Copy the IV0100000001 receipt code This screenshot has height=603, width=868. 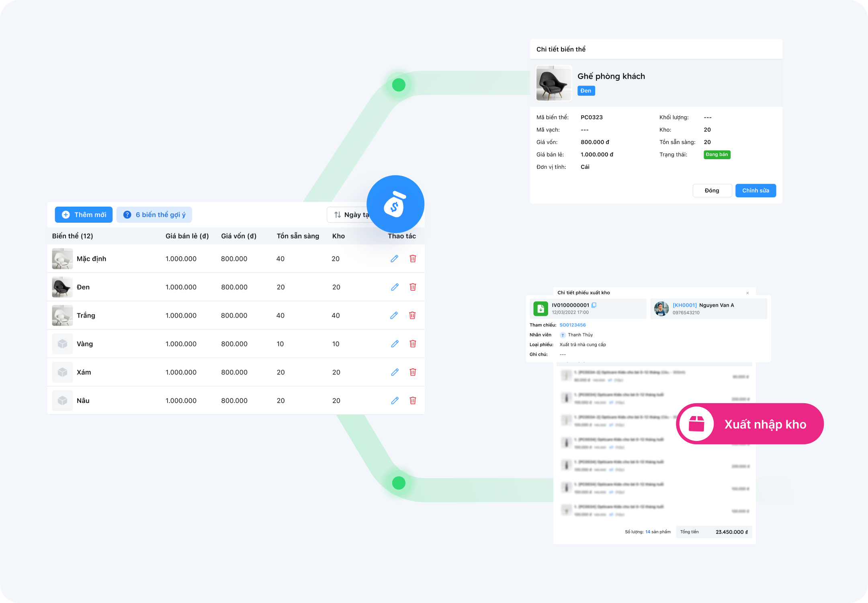594,305
